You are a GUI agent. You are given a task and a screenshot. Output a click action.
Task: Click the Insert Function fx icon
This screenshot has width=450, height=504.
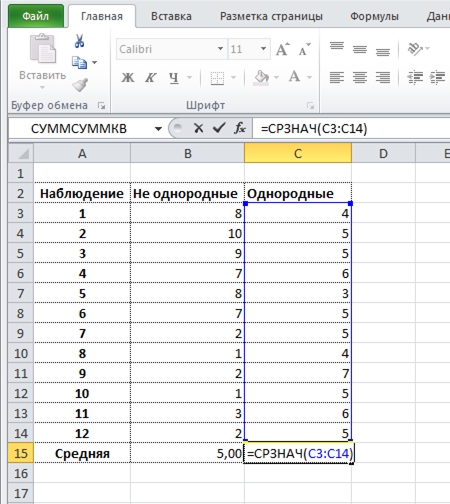240,128
